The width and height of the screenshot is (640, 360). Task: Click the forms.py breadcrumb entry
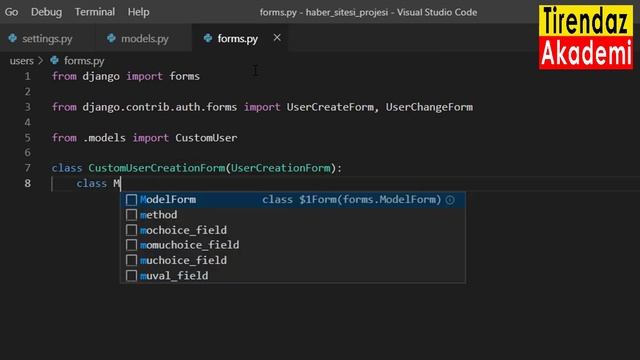pos(84,61)
